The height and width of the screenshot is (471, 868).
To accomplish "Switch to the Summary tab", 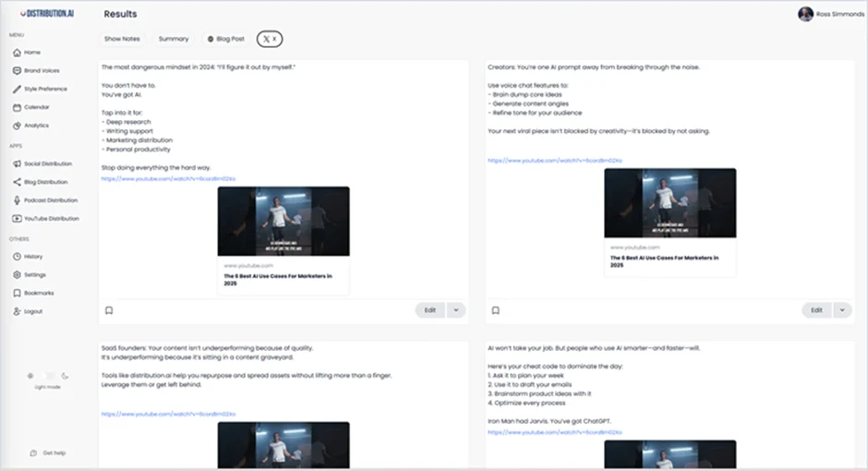I will click(174, 39).
